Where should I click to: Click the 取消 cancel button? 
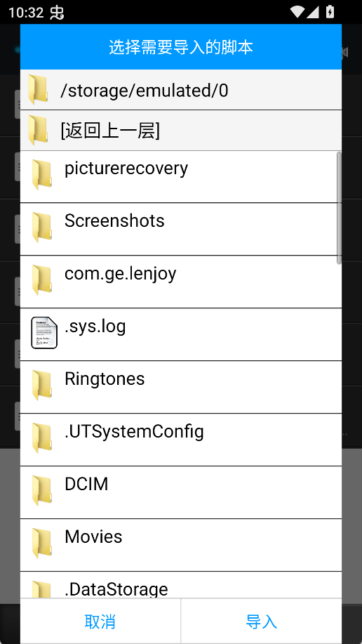coord(100,622)
